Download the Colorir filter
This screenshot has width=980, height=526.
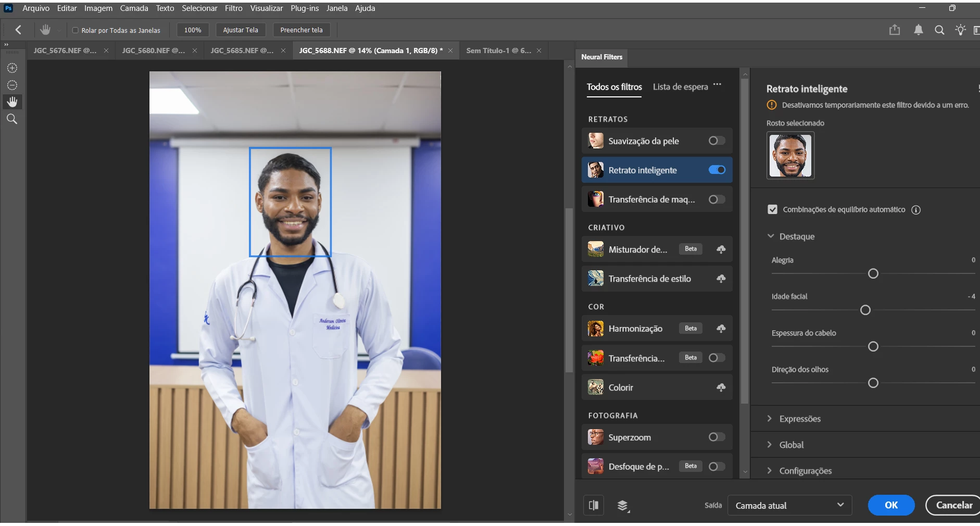[x=721, y=387]
